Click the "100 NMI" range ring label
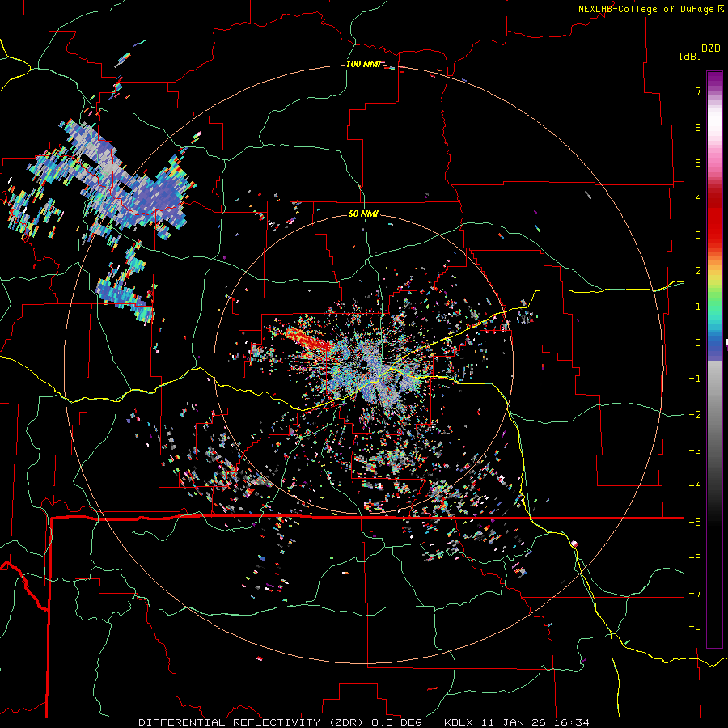This screenshot has height=728, width=728. pyautogui.click(x=363, y=64)
